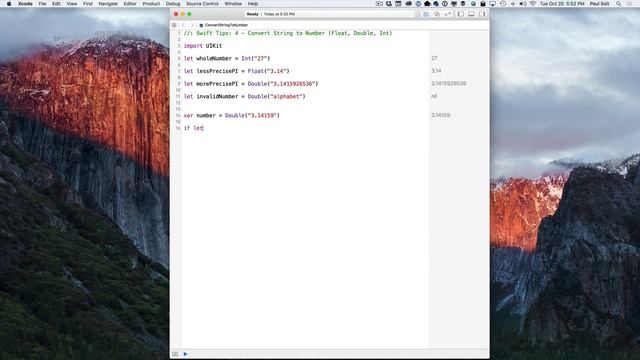The width and height of the screenshot is (640, 360).
Task: Open Spotlight search in menu bar
Action: pos(619,4)
